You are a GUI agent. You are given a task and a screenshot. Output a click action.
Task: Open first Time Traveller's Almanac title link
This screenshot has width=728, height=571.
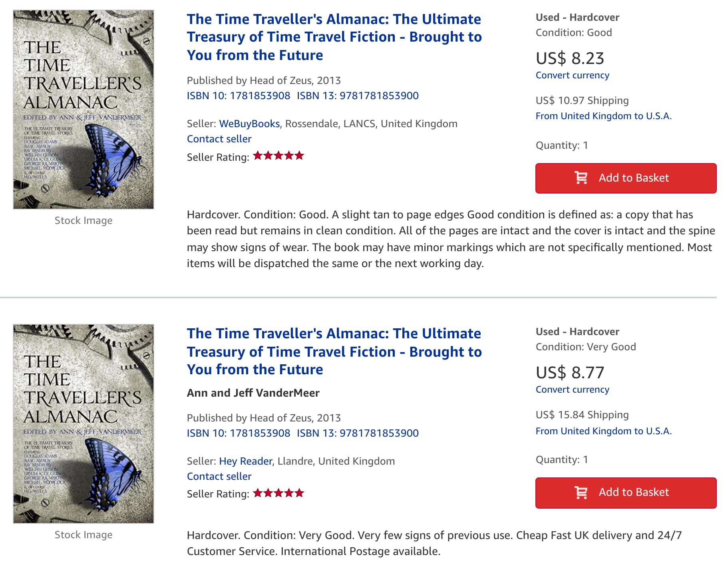pyautogui.click(x=334, y=37)
